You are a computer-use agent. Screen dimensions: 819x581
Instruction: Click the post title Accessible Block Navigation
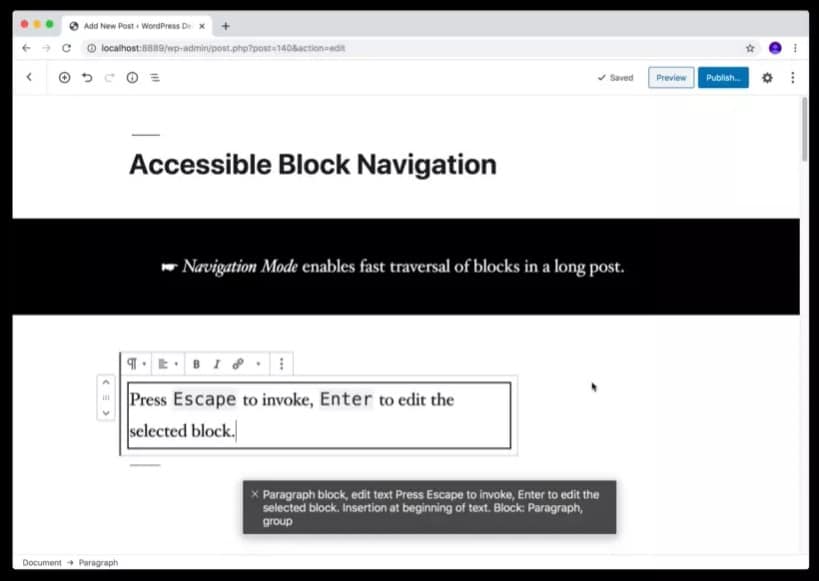pyautogui.click(x=313, y=165)
